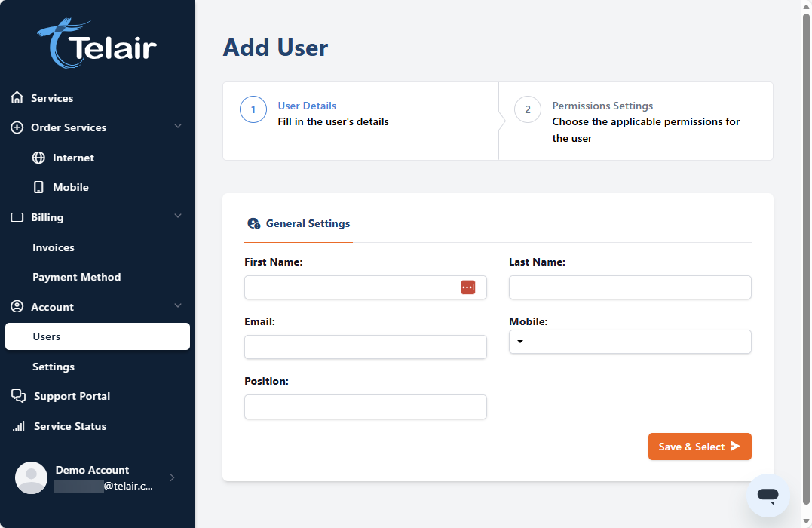This screenshot has height=528, width=812.
Task: Click the Account label in sidebar
Action: click(x=52, y=307)
